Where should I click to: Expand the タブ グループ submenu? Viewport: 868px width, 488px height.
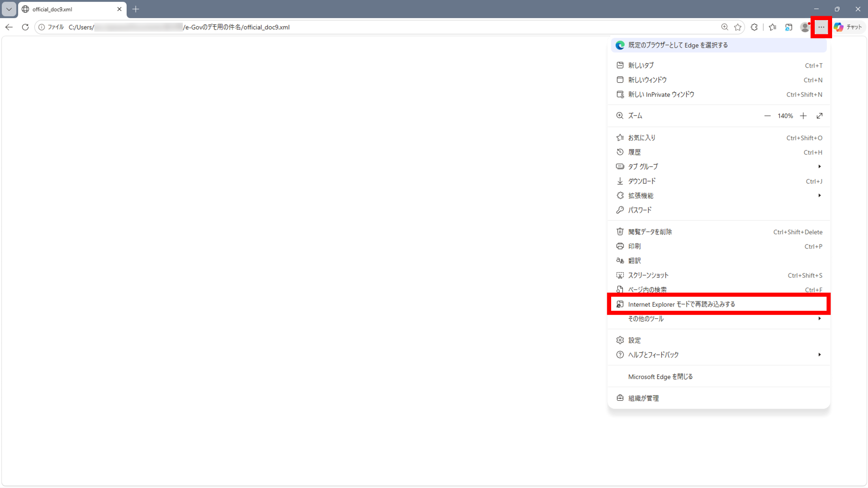719,166
